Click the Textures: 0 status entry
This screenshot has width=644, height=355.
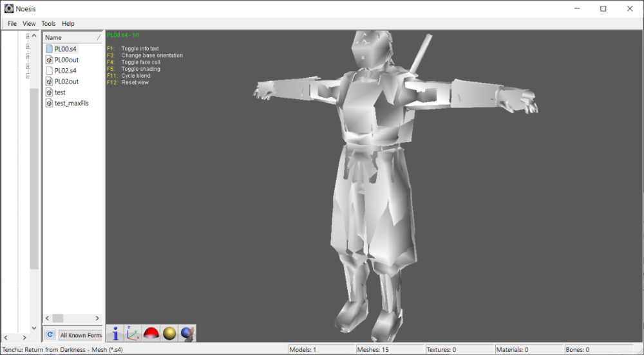point(441,350)
